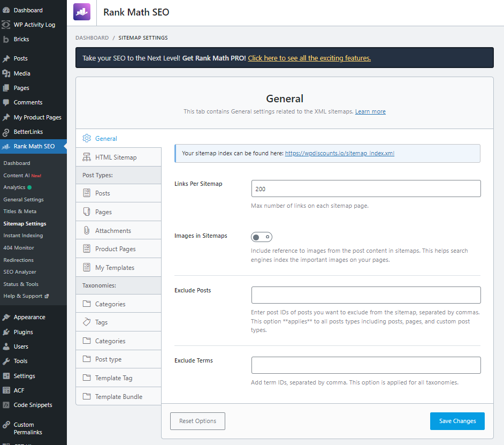Click the My Product Pages pin icon
504x445 pixels.
tap(6, 117)
